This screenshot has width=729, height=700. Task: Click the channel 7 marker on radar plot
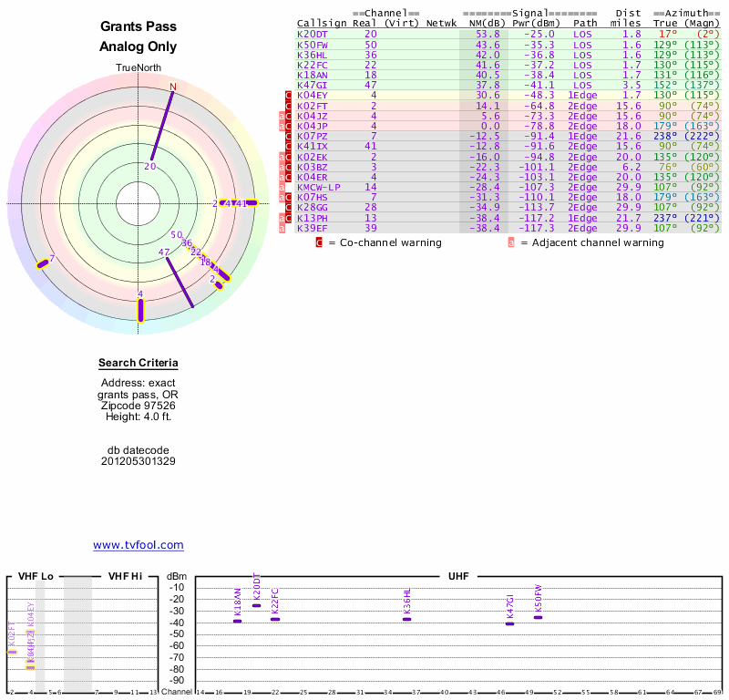click(43, 263)
